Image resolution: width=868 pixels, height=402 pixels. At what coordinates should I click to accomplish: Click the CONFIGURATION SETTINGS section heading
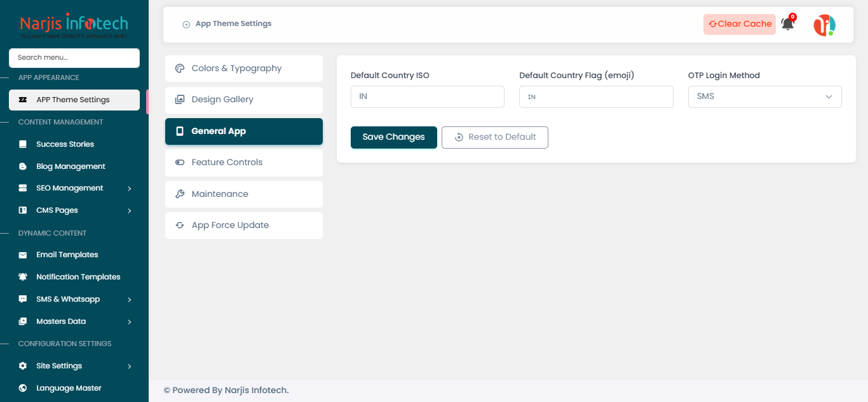65,344
